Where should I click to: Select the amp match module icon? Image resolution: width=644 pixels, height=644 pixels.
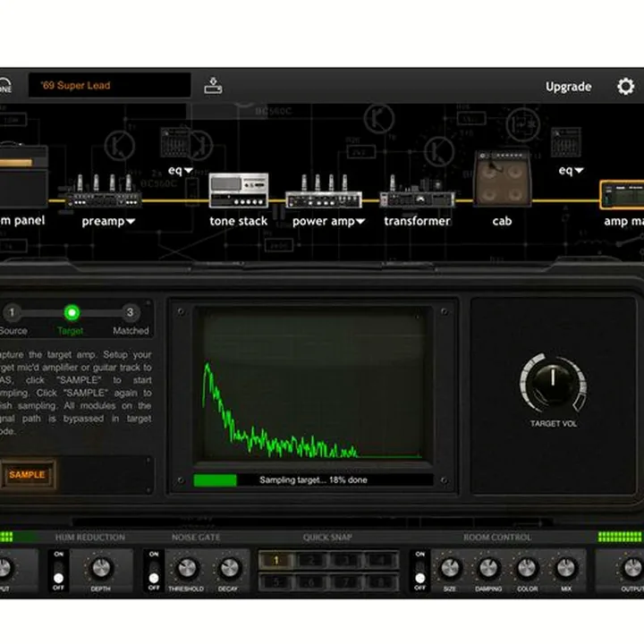(622, 195)
